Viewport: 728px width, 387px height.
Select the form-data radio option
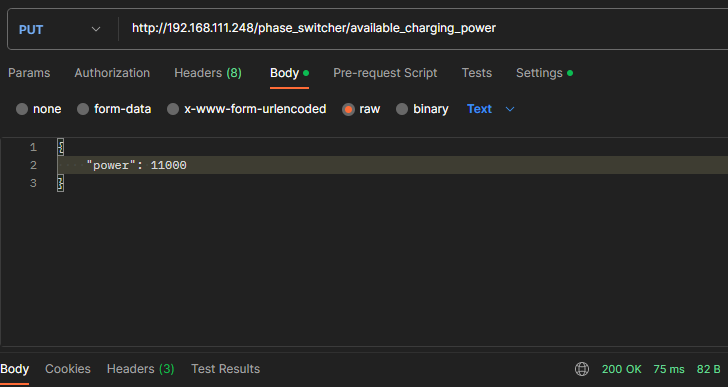coord(83,109)
